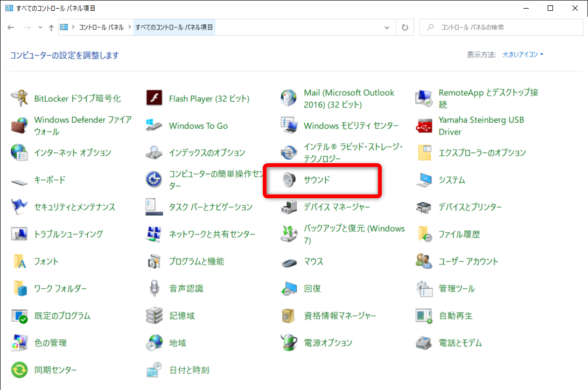Open the 電話とモデム icon
The image size is (588, 390).
(x=424, y=343)
